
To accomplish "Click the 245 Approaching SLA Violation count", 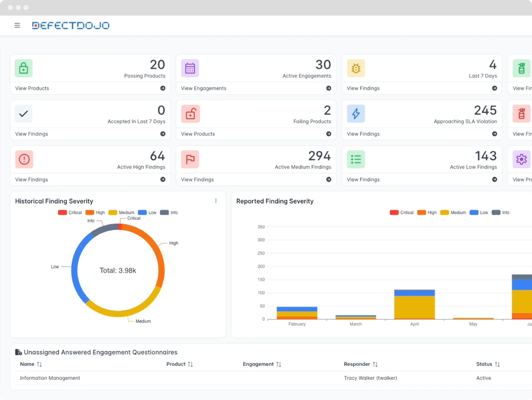I will click(485, 110).
